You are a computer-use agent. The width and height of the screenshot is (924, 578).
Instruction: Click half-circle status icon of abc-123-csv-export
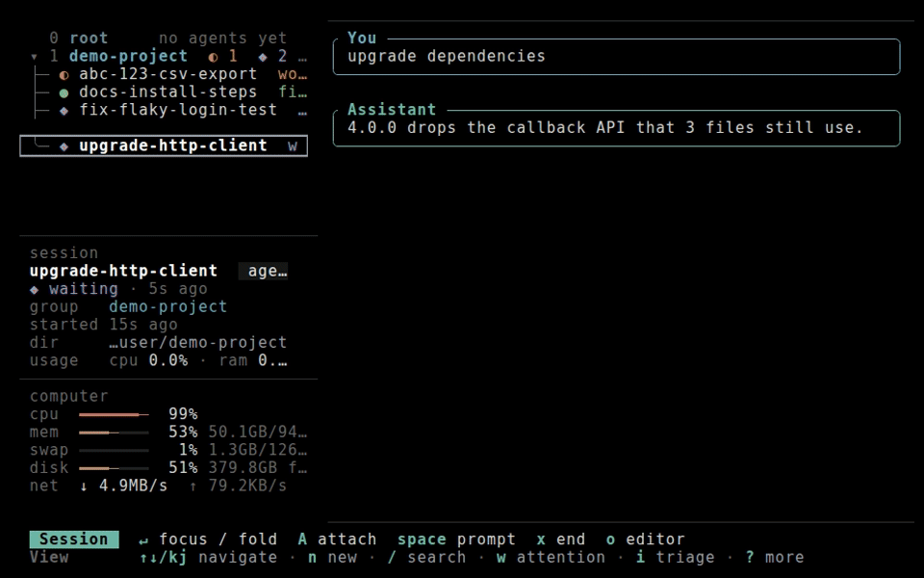click(64, 75)
